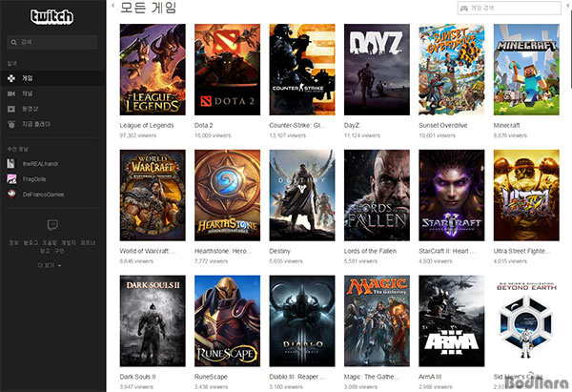Screen dimensions: 572x392
Task: Open Ultra Street Fighter IV box art
Action: click(526, 195)
